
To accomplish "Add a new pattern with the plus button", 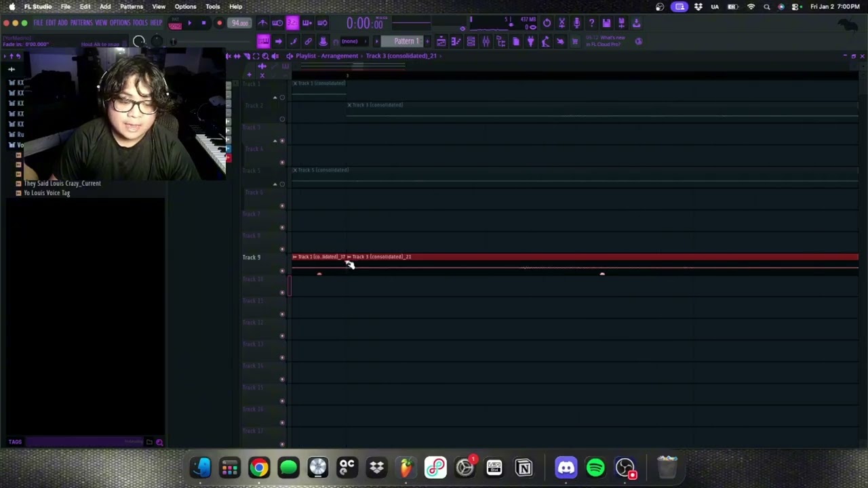I will click(427, 41).
